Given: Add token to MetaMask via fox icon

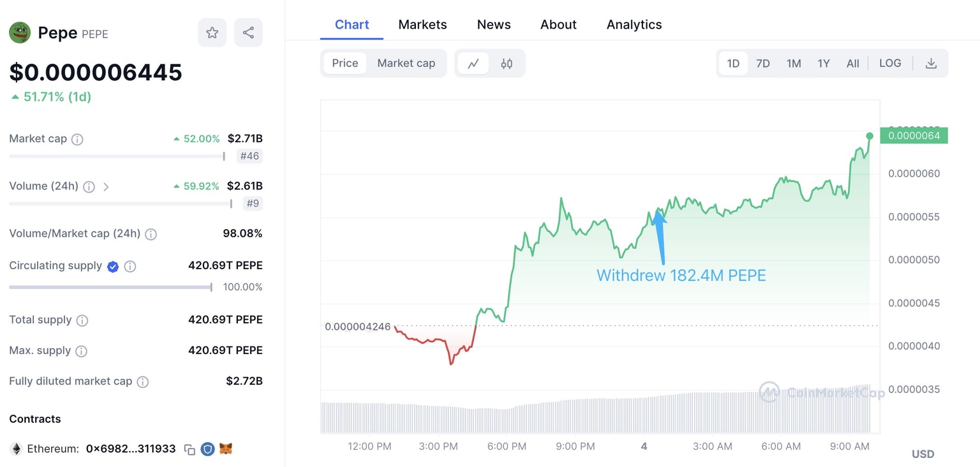Looking at the screenshot, I should point(226,448).
